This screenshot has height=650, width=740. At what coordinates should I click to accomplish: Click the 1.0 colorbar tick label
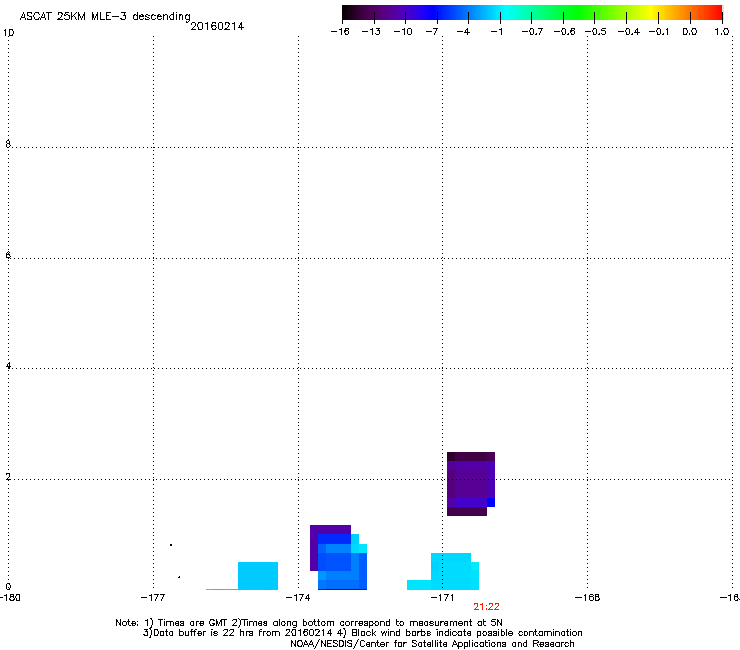pyautogui.click(x=722, y=32)
